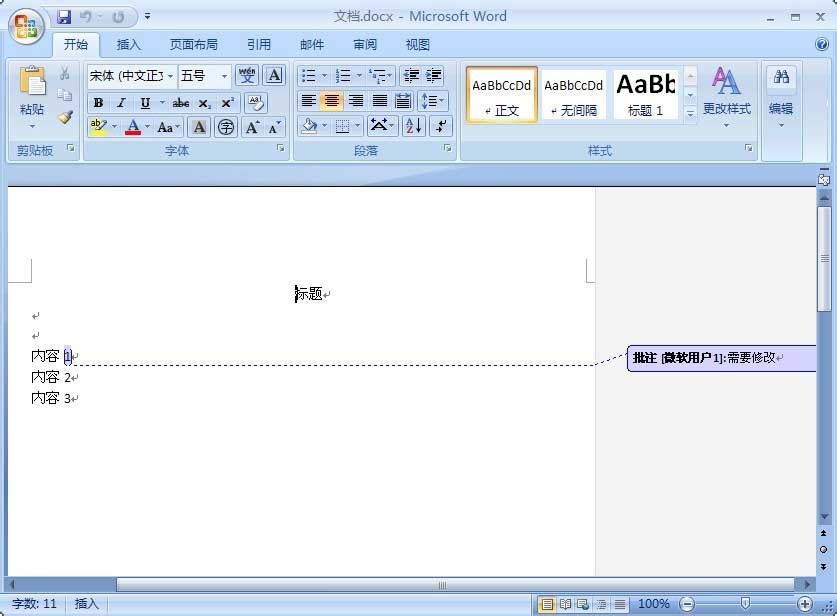The image size is (837, 616).
Task: Click the 需要修改 comment balloon
Action: point(720,358)
